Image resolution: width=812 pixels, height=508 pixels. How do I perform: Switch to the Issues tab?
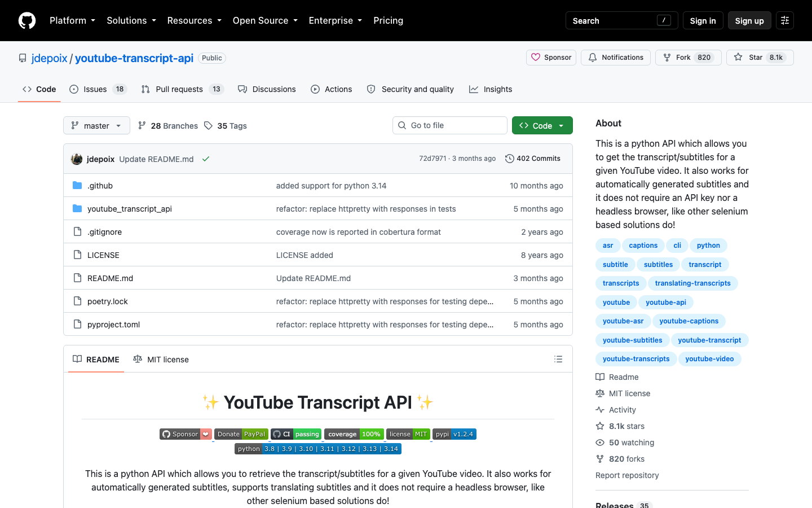[98, 89]
